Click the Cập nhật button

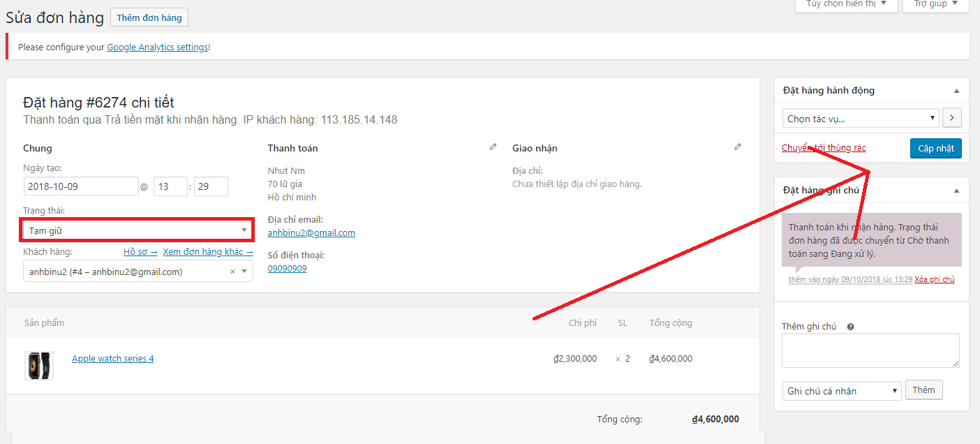pos(935,149)
